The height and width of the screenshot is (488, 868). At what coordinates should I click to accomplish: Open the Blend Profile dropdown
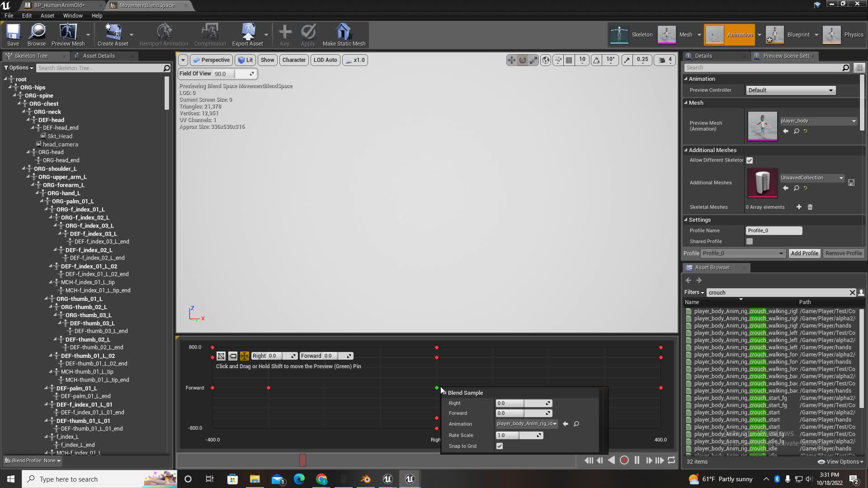click(x=33, y=461)
